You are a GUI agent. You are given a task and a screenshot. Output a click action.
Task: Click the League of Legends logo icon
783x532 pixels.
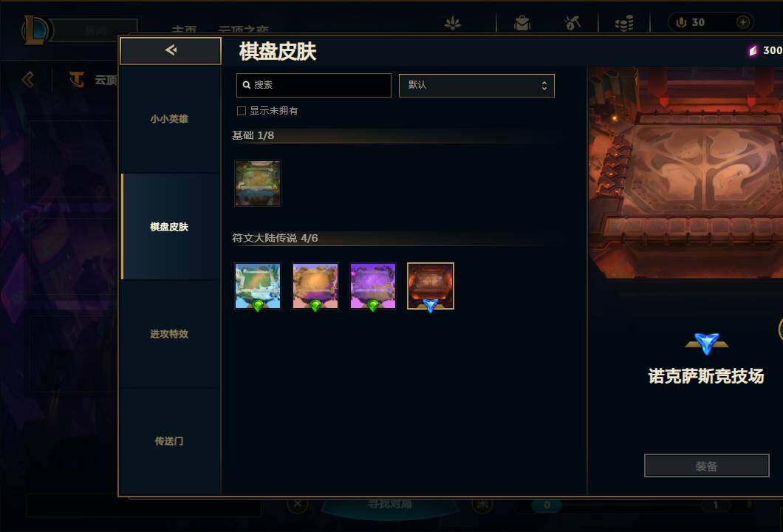click(35, 30)
